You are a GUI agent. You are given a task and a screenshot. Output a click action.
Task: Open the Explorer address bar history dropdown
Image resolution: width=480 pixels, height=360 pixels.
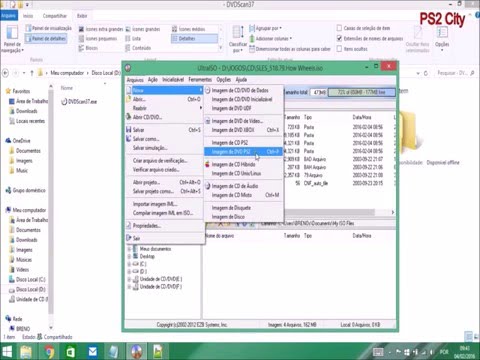point(418,73)
